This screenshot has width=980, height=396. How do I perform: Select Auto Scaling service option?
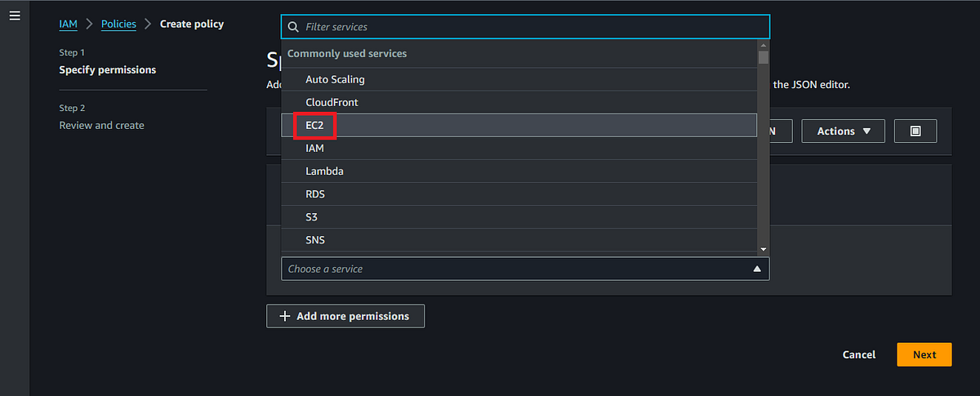pos(335,79)
